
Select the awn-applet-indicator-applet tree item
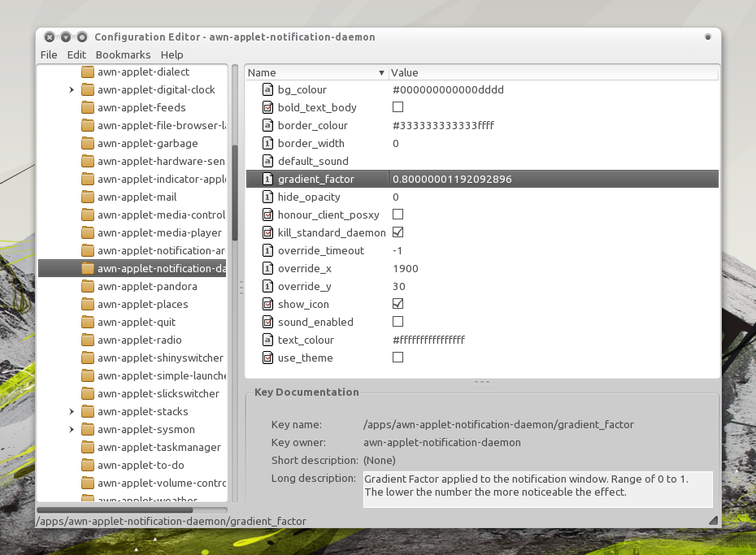point(162,179)
